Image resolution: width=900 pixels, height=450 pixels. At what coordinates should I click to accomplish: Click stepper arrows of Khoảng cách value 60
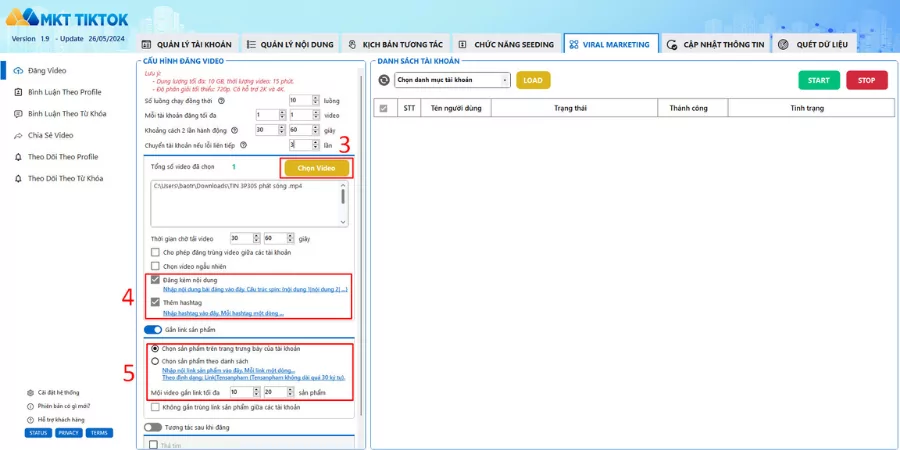[x=315, y=130]
